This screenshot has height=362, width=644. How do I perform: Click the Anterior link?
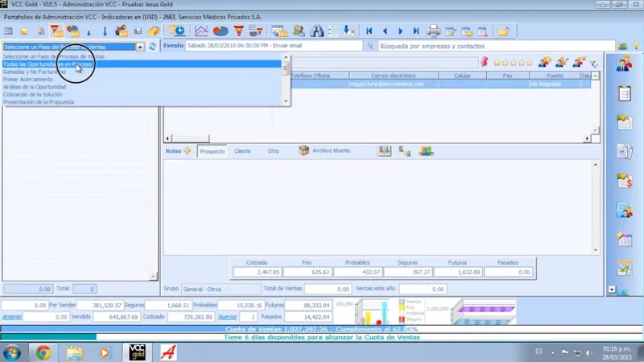[12, 317]
